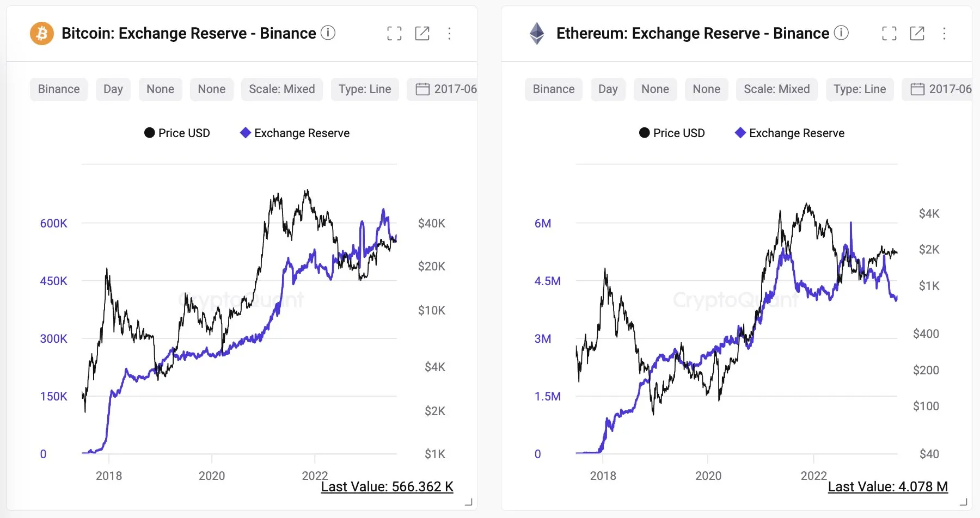Click the Last Value: 566.362 K link
The height and width of the screenshot is (518, 980).
tap(387, 486)
